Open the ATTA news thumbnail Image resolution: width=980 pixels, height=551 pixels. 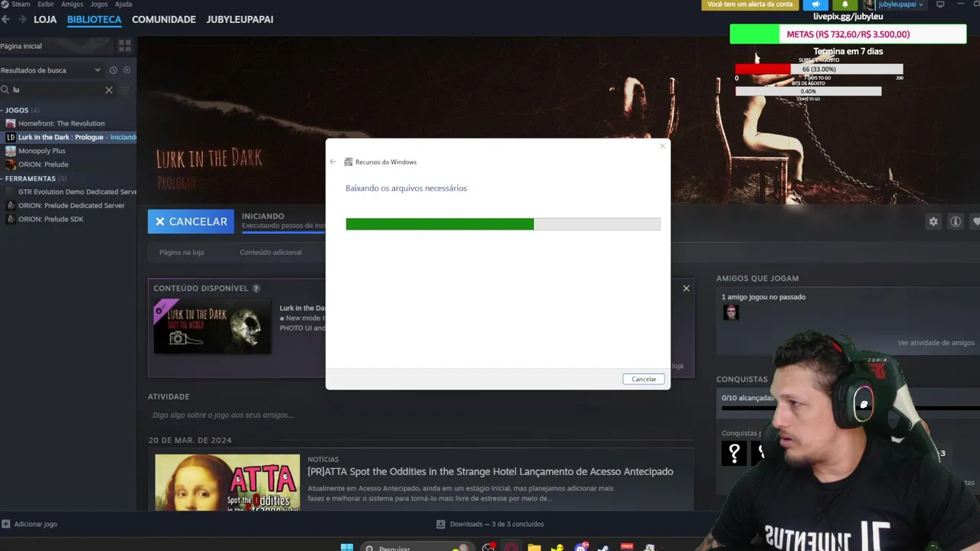coord(227,482)
